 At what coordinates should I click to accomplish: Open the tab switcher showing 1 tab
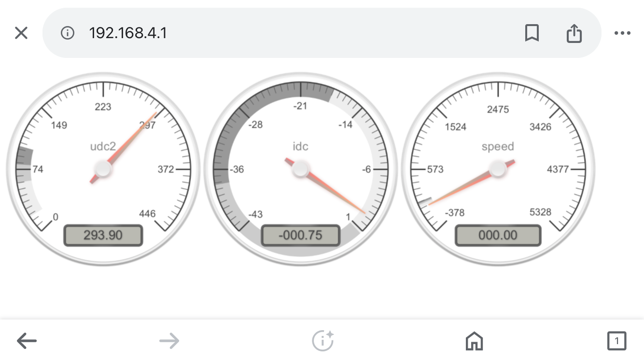point(616,341)
